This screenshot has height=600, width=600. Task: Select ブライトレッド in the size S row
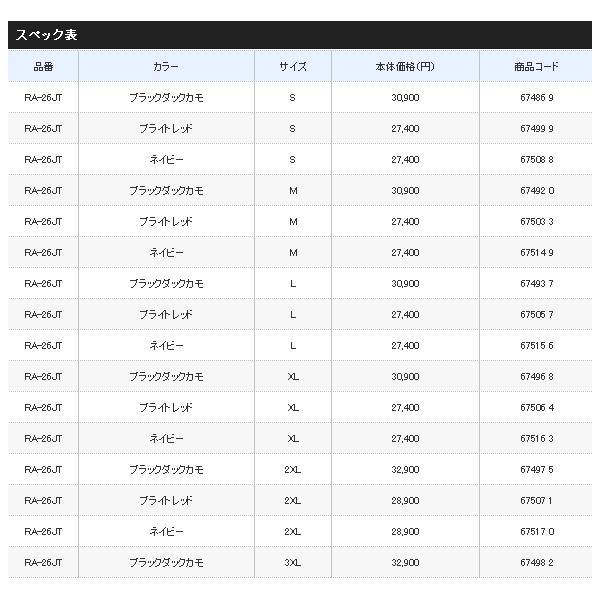click(x=166, y=129)
